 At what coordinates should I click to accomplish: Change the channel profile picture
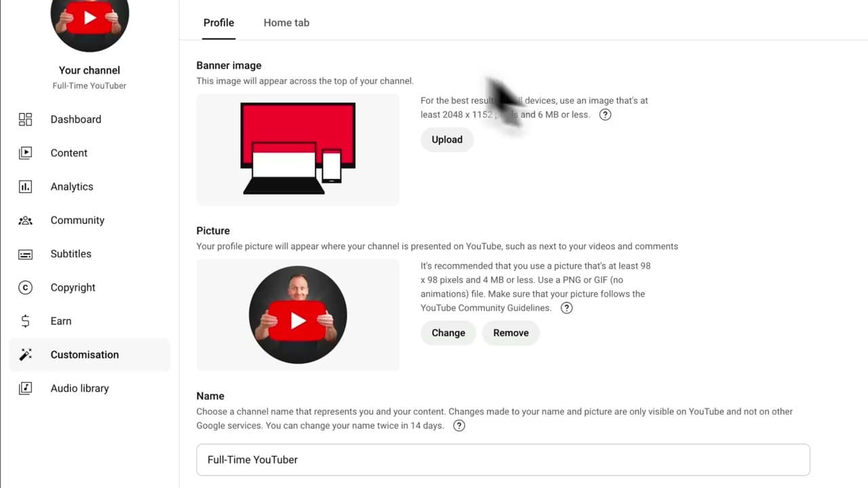pos(448,333)
